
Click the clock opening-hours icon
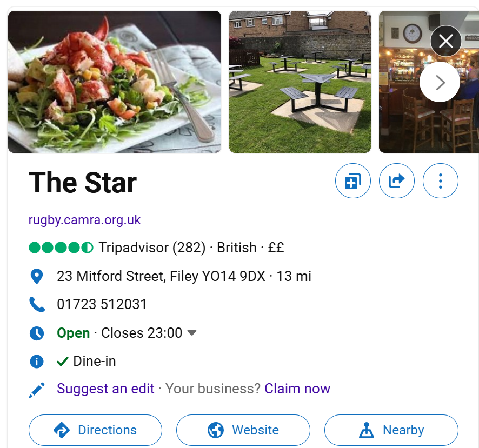[37, 333]
